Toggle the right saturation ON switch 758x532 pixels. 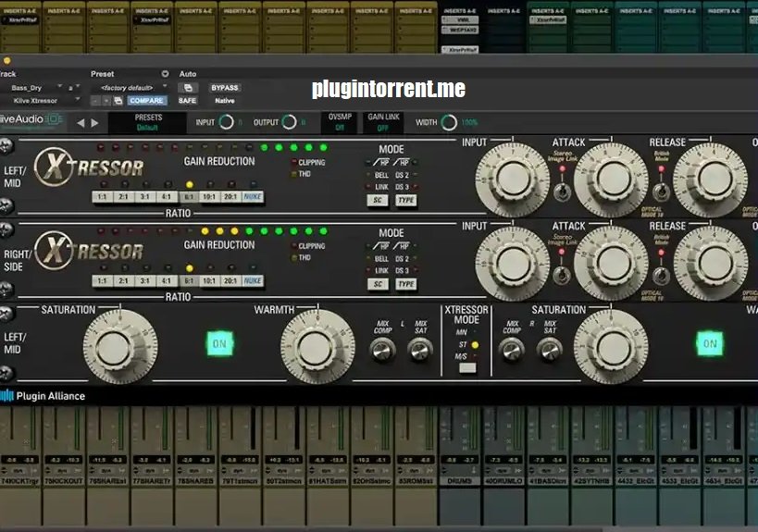[x=710, y=343]
